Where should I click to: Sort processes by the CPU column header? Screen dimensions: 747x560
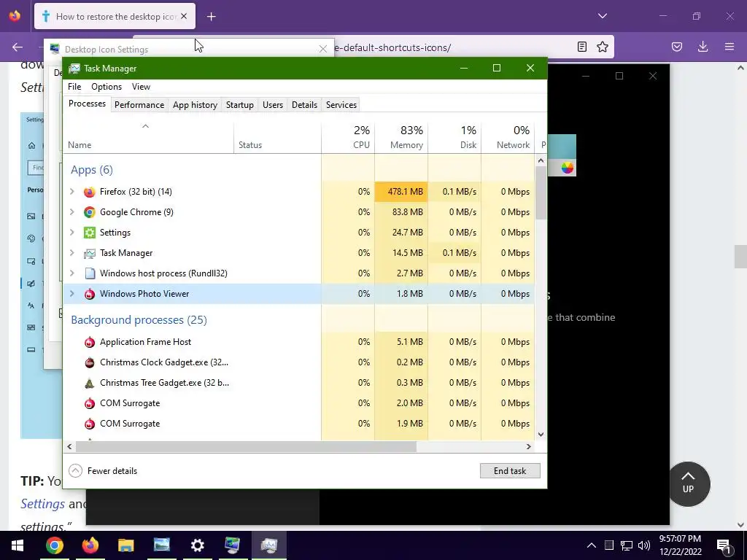pyautogui.click(x=348, y=137)
